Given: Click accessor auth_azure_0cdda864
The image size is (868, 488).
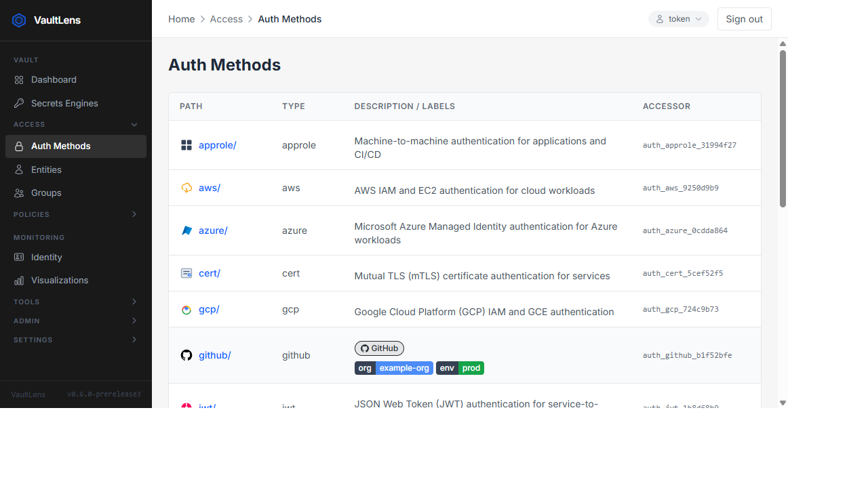Looking at the screenshot, I should (686, 230).
